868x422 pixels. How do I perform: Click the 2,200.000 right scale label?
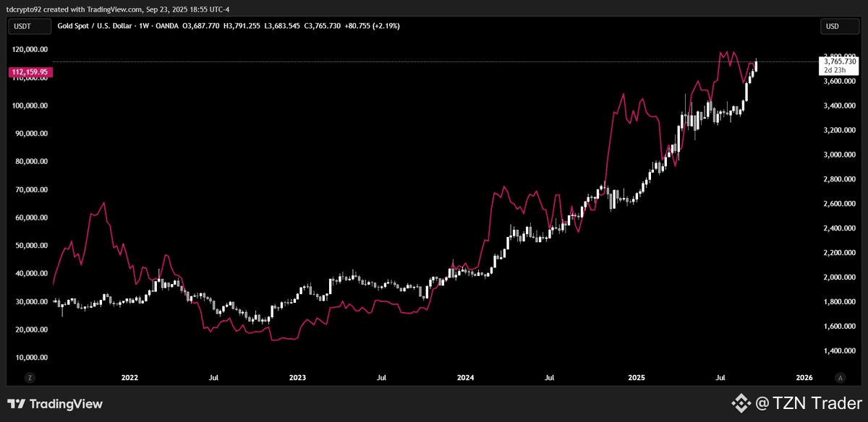click(840, 254)
